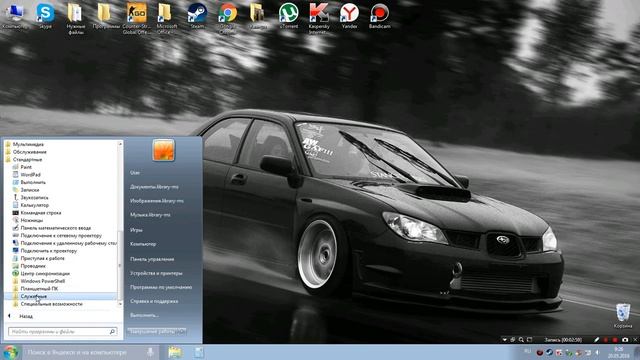Collapse the Стандартные folder
This screenshot has width=640, height=360.
tap(27, 160)
